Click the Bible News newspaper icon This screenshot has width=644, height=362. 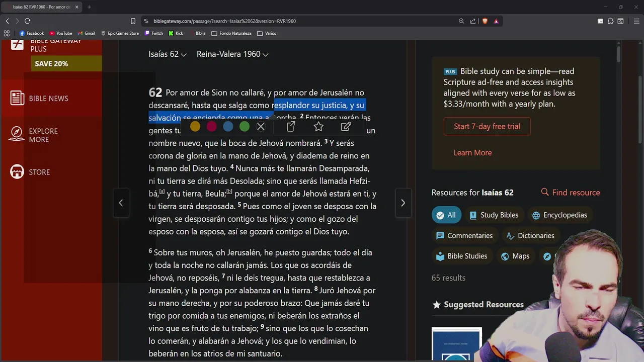click(17, 98)
